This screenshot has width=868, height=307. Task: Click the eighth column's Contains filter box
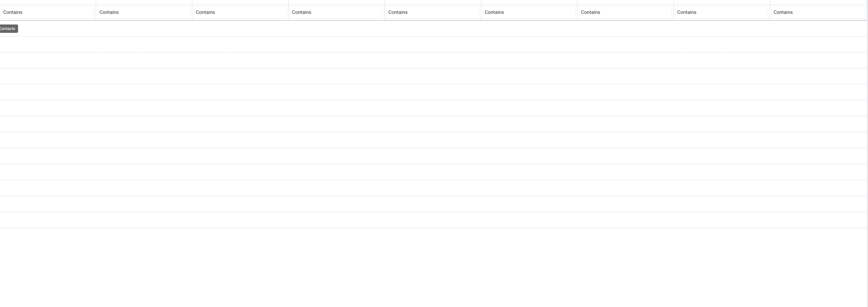[x=721, y=12]
